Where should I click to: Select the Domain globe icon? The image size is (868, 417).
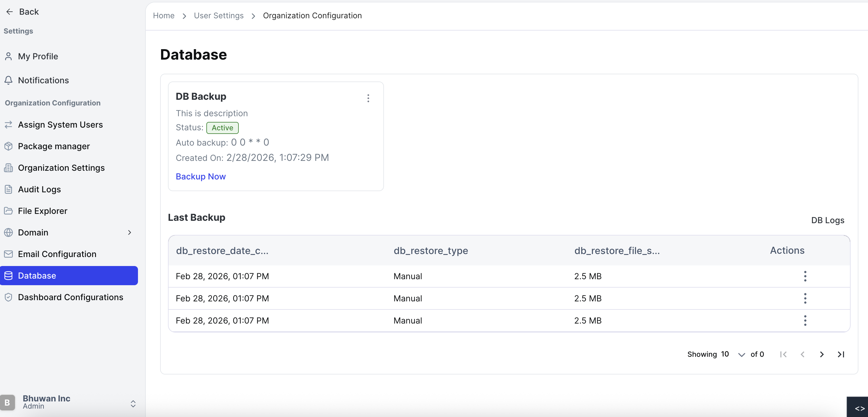click(9, 232)
